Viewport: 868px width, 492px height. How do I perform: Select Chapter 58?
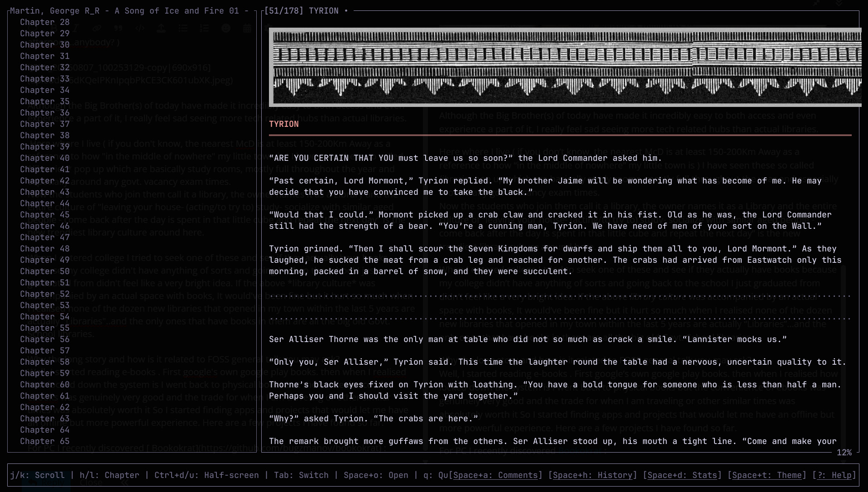tap(45, 362)
